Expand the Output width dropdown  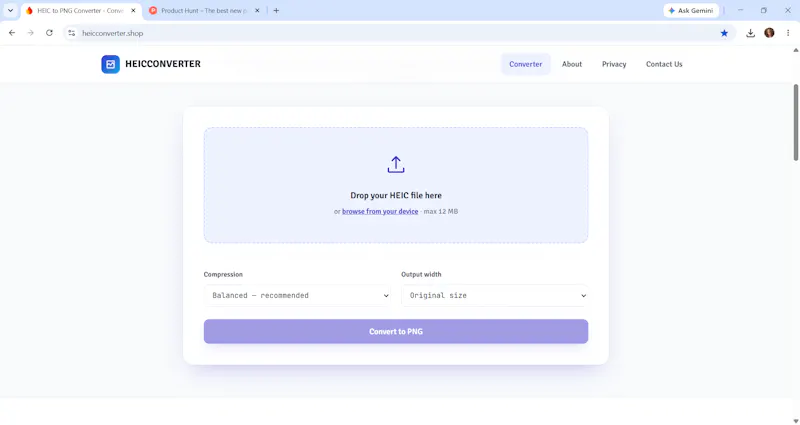tap(494, 295)
